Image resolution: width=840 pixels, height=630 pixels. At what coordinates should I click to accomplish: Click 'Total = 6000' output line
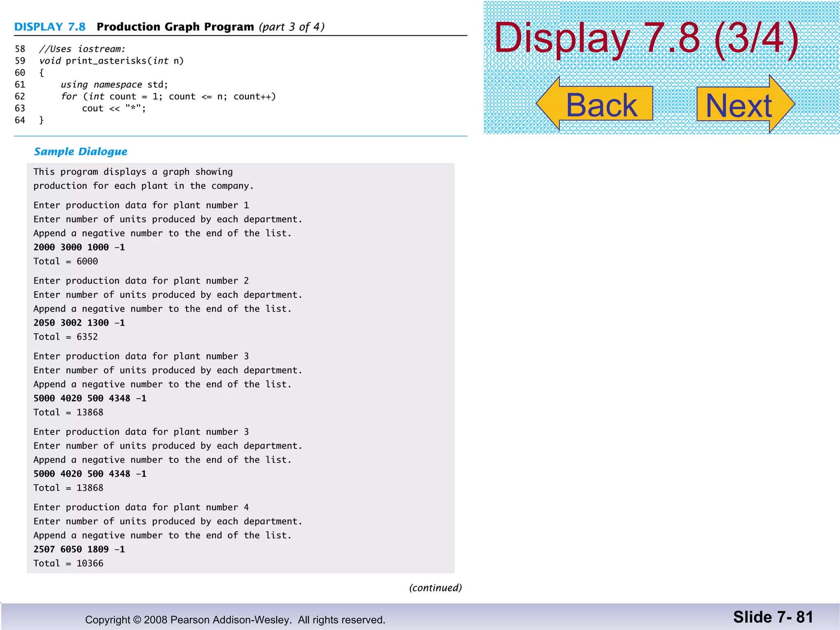66,261
